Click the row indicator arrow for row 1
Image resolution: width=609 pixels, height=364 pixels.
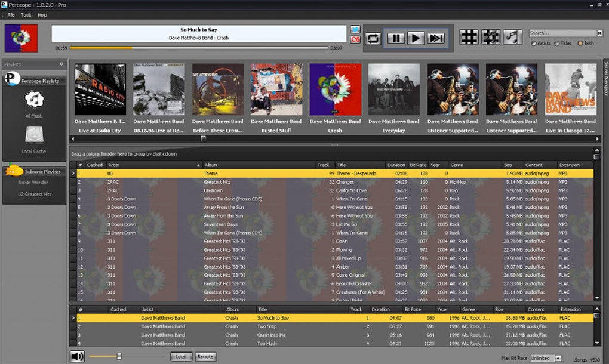click(x=73, y=174)
